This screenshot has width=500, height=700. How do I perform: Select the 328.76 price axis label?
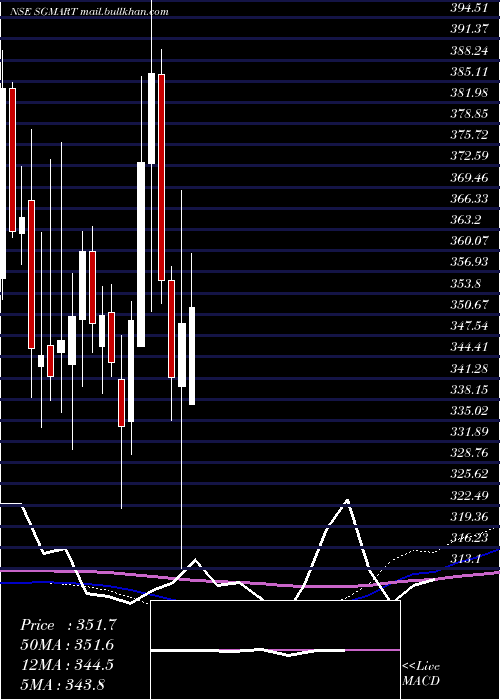click(x=469, y=453)
